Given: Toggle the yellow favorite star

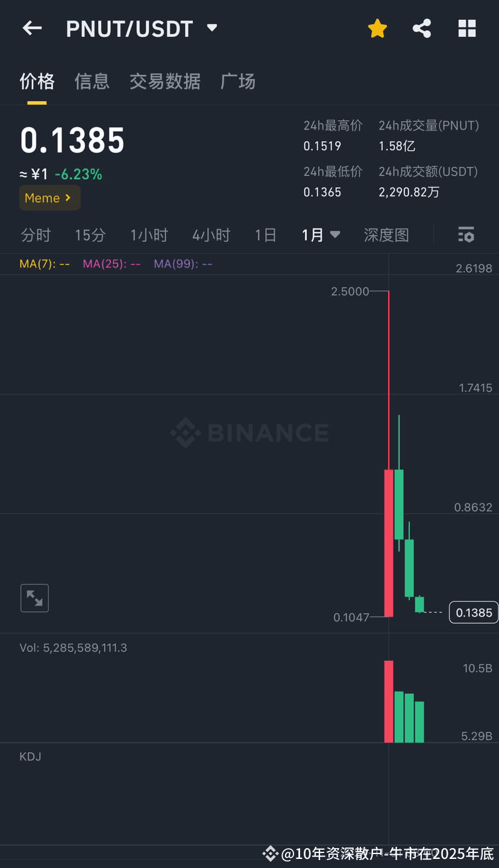Looking at the screenshot, I should click(377, 28).
